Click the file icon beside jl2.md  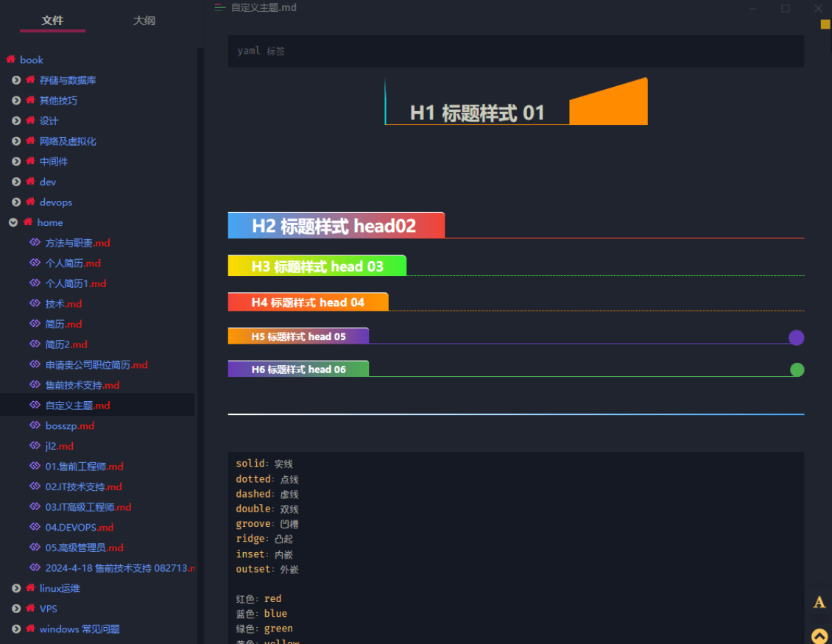[x=35, y=445]
